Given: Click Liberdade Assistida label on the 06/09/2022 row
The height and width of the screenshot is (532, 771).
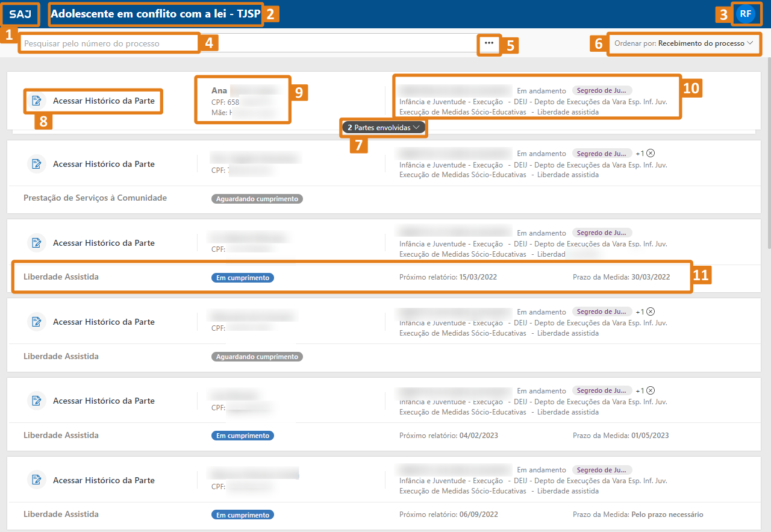Looking at the screenshot, I should [61, 515].
